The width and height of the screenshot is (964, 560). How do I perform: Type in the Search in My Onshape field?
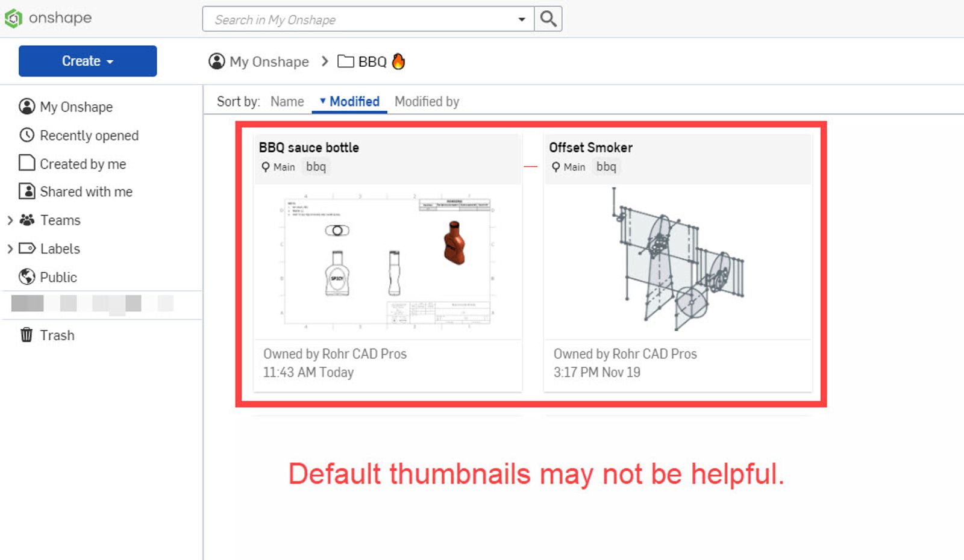[361, 19]
